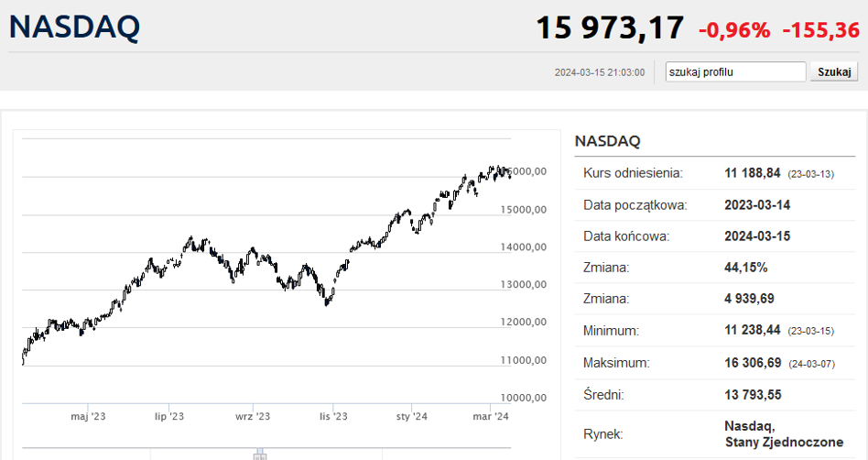The height and width of the screenshot is (460, 868).
Task: Click the 'Data początkowa:' label
Action: click(x=635, y=205)
